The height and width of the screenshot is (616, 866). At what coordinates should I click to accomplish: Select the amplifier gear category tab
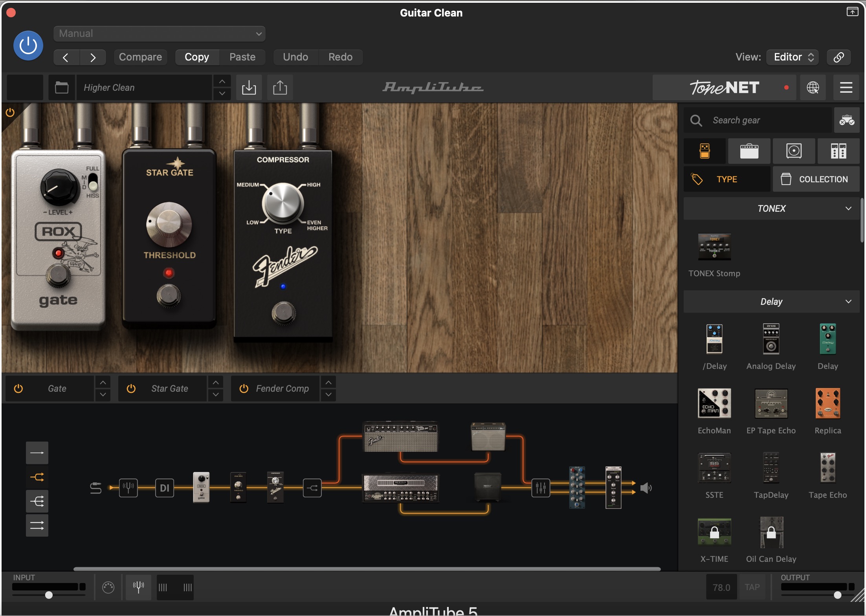(x=749, y=151)
